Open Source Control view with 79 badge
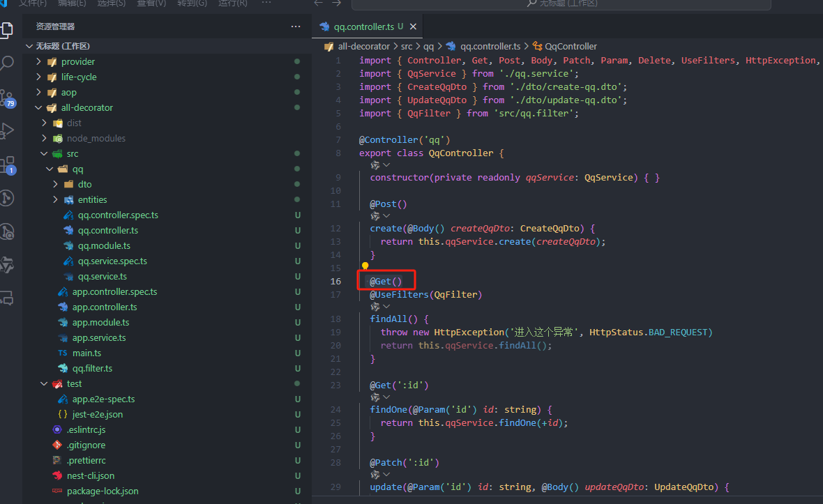Viewport: 823px width, 504px height. pos(8,98)
